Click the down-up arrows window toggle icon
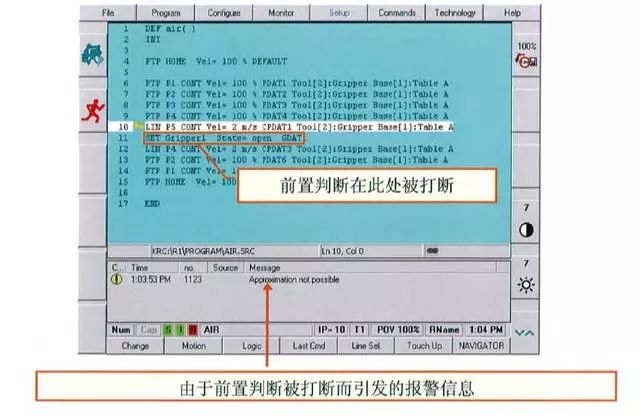Screen dimensions: 640x416 524,333
